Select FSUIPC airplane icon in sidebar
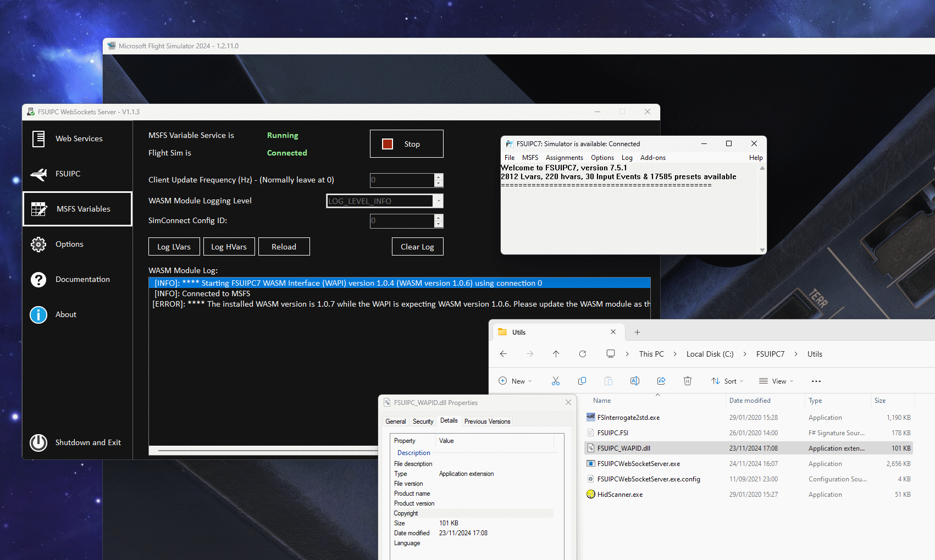The height and width of the screenshot is (560, 935). click(x=38, y=174)
